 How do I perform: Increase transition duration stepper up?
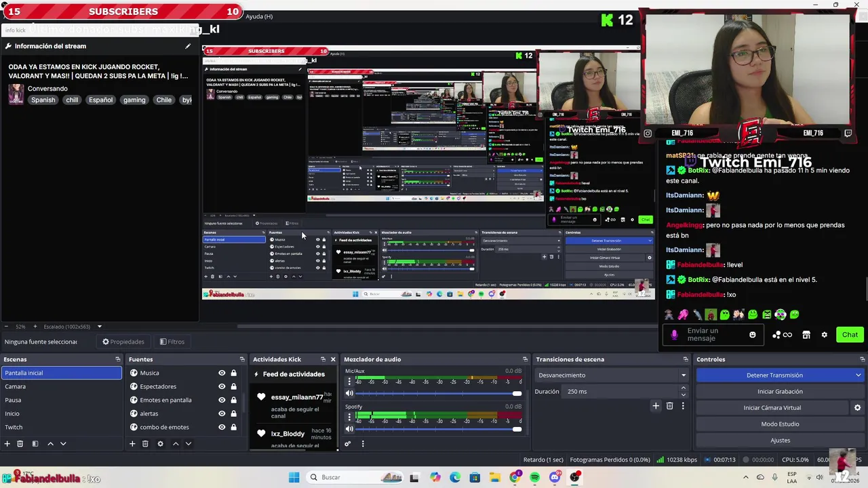click(683, 388)
